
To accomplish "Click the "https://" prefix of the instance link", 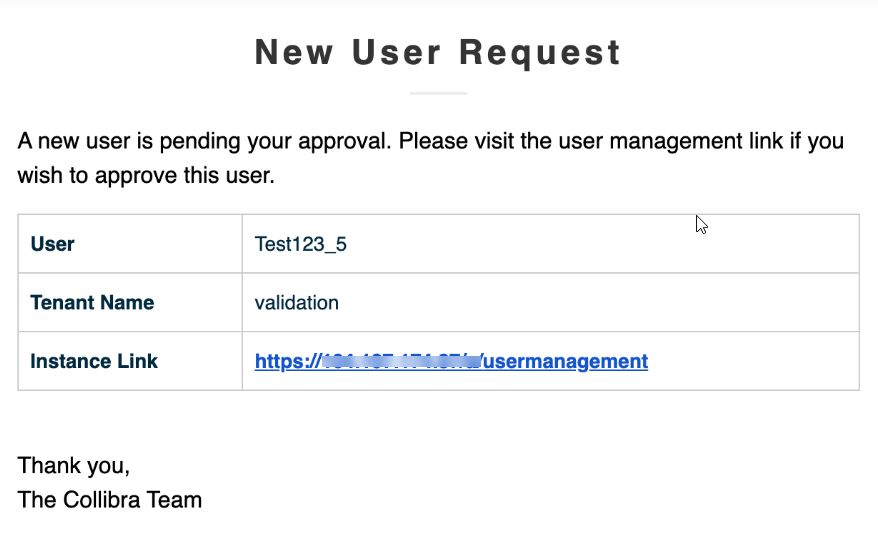I will [285, 362].
